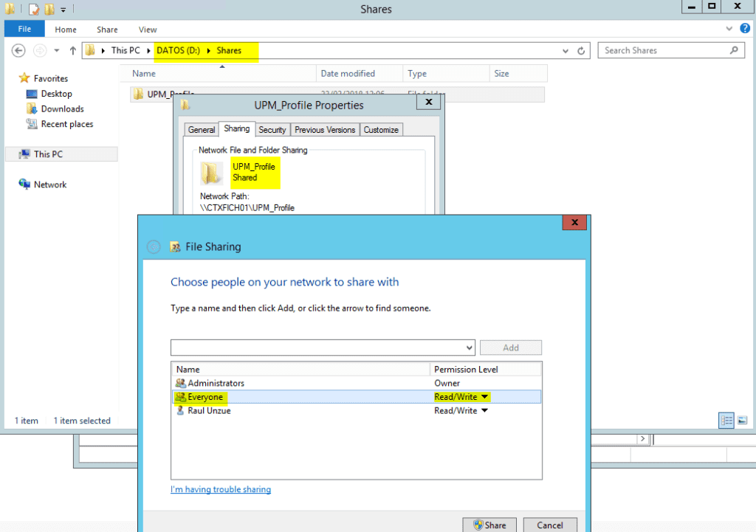This screenshot has height=532, width=756.
Task: Switch to the Previous Versions tab
Action: (x=325, y=129)
